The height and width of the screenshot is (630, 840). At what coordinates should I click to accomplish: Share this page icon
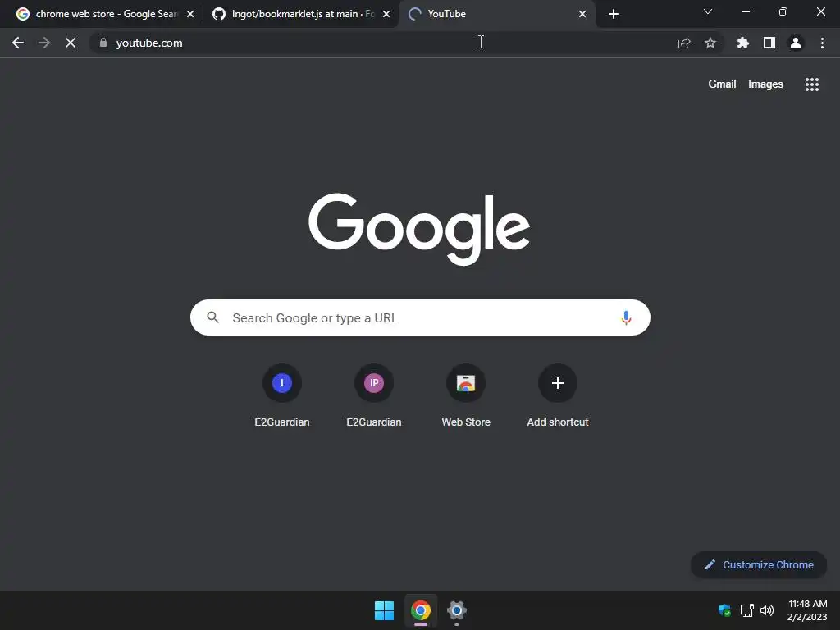click(684, 43)
